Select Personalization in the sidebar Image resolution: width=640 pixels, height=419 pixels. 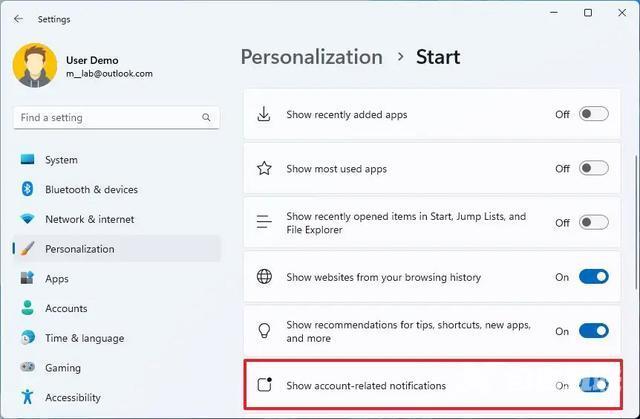80,249
